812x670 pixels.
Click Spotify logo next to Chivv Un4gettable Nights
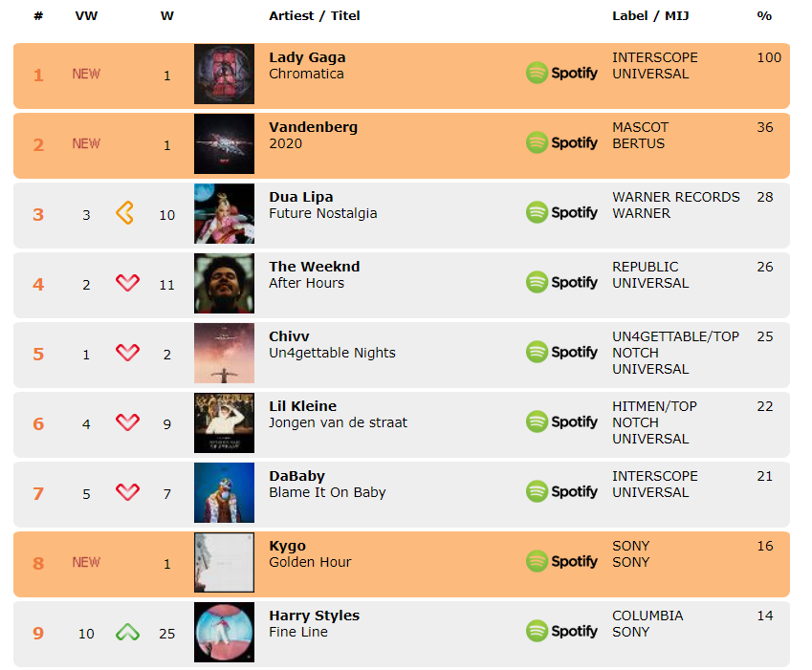pos(561,353)
